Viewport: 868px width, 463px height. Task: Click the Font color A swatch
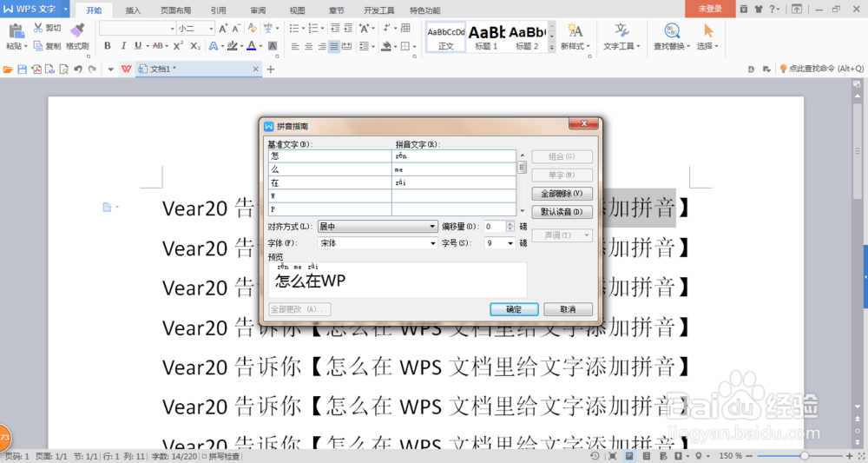pyautogui.click(x=252, y=46)
